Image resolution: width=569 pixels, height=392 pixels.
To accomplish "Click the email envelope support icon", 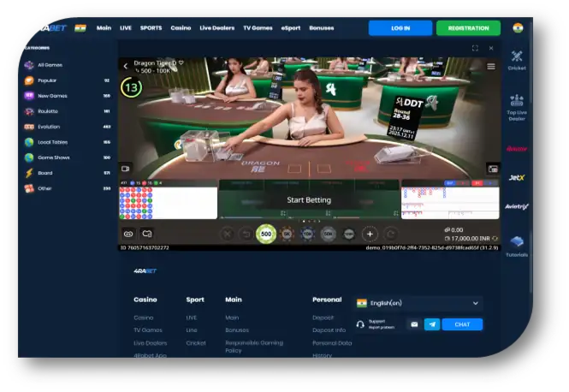I will (x=413, y=324).
